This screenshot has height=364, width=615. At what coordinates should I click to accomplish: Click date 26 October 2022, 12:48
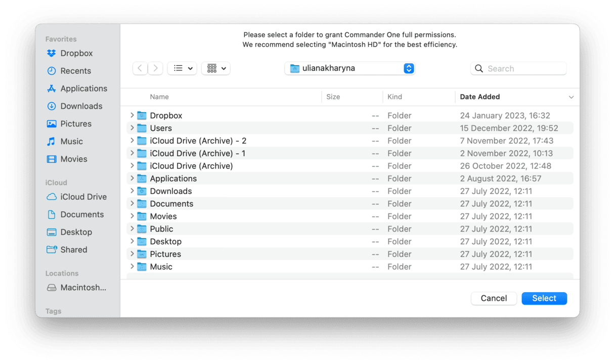[x=506, y=166]
